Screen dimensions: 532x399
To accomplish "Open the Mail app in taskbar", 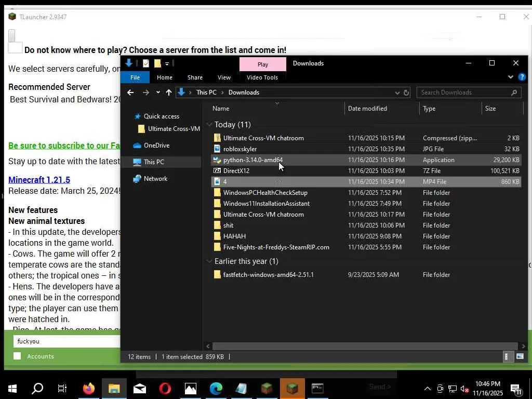I will [x=139, y=388].
